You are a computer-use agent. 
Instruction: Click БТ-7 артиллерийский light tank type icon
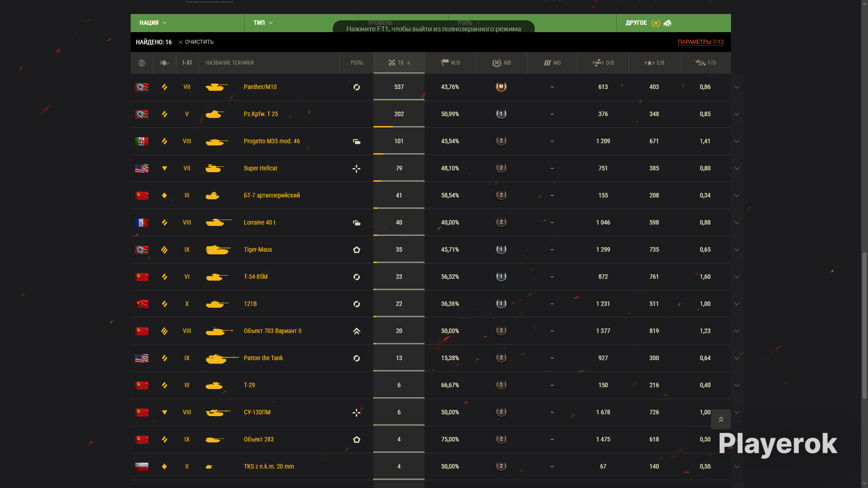(x=165, y=195)
